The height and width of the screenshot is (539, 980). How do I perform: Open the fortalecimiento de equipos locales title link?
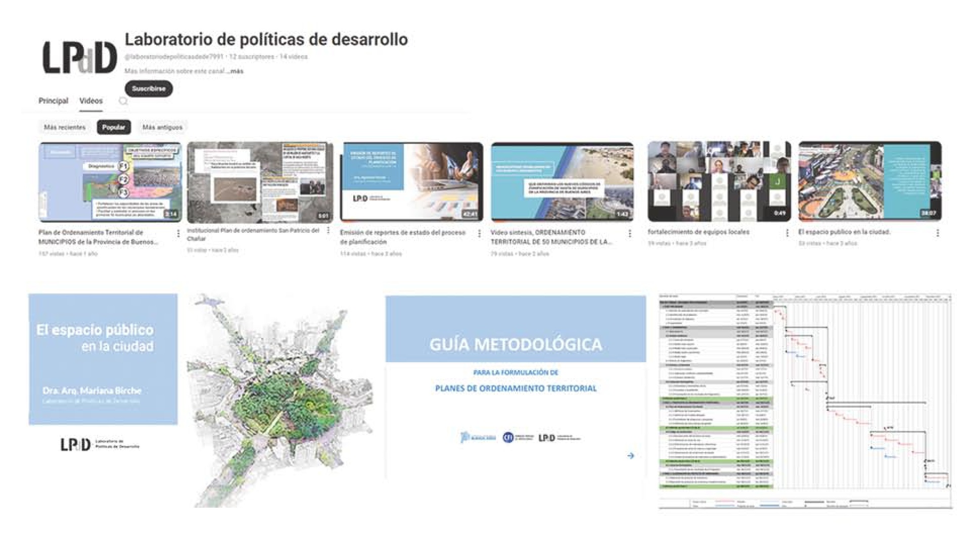click(698, 232)
